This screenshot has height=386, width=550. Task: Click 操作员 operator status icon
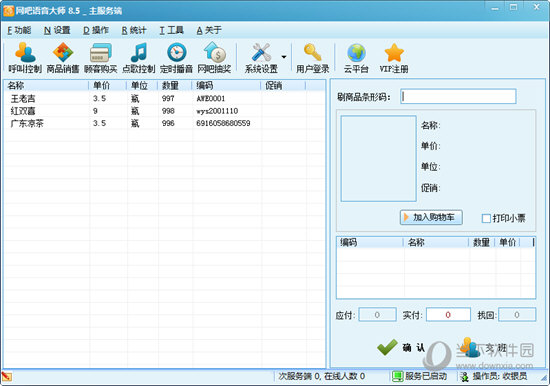464,377
